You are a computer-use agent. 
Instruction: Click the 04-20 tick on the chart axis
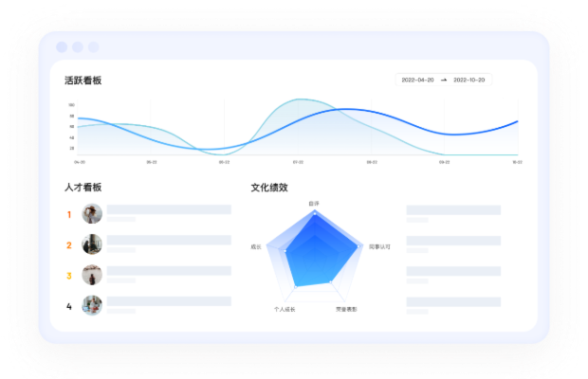tap(80, 162)
